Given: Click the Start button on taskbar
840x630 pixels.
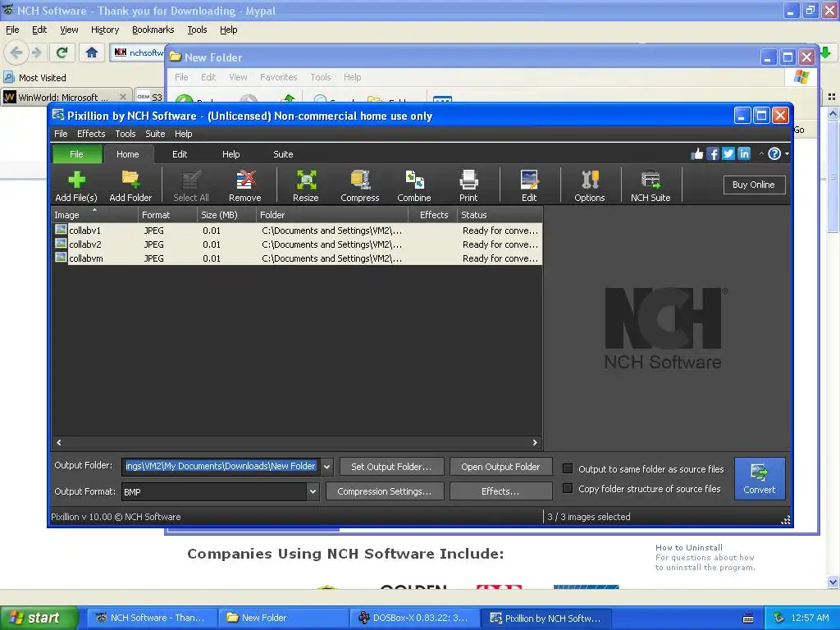Looking at the screenshot, I should [x=39, y=619].
